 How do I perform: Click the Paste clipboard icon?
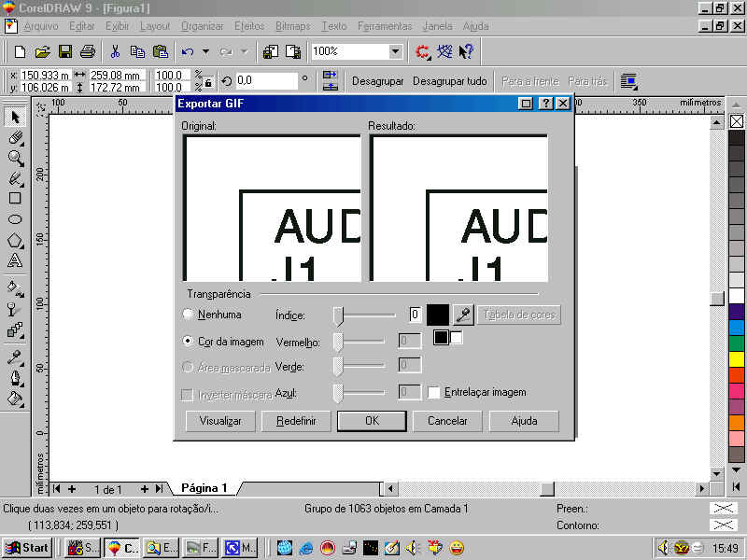pos(161,51)
